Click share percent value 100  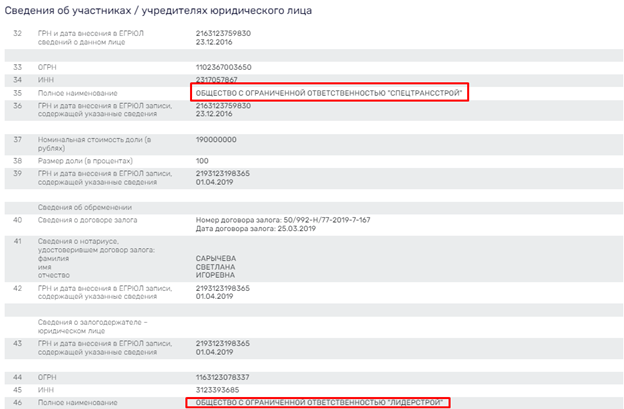pyautogui.click(x=202, y=161)
